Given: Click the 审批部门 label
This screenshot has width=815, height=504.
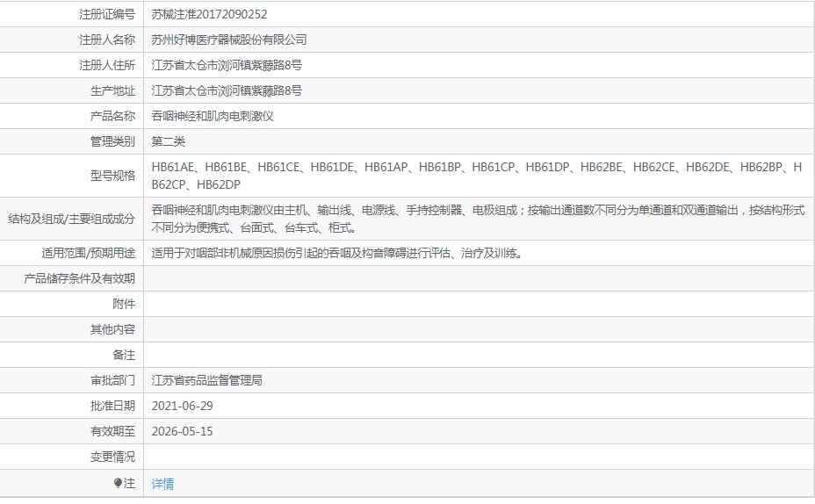Looking at the screenshot, I should click(x=112, y=381).
